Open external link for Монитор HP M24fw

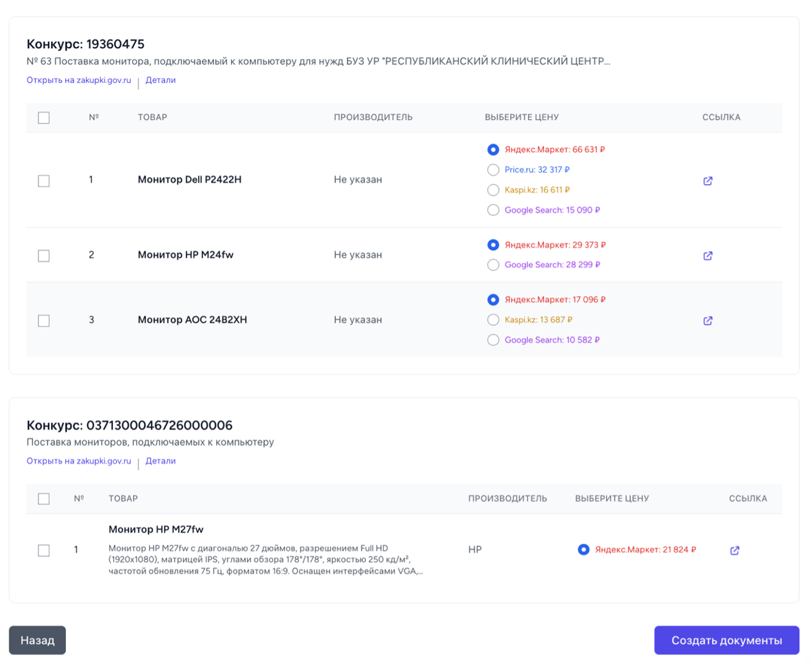pos(708,256)
